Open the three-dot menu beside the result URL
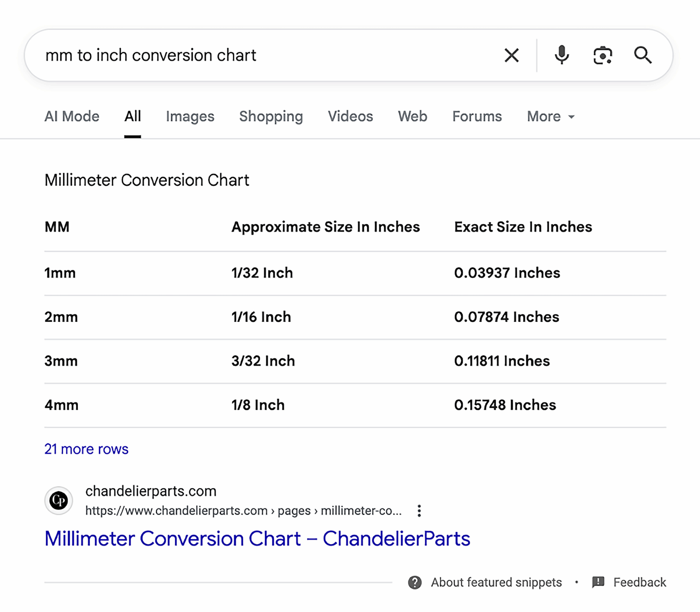700x612 pixels. click(419, 511)
